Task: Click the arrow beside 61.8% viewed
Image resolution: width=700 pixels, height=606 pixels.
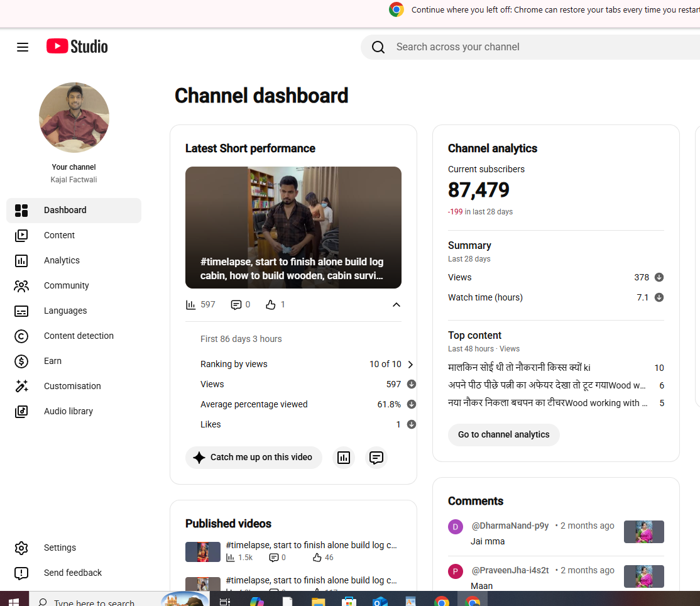Action: coord(412,404)
